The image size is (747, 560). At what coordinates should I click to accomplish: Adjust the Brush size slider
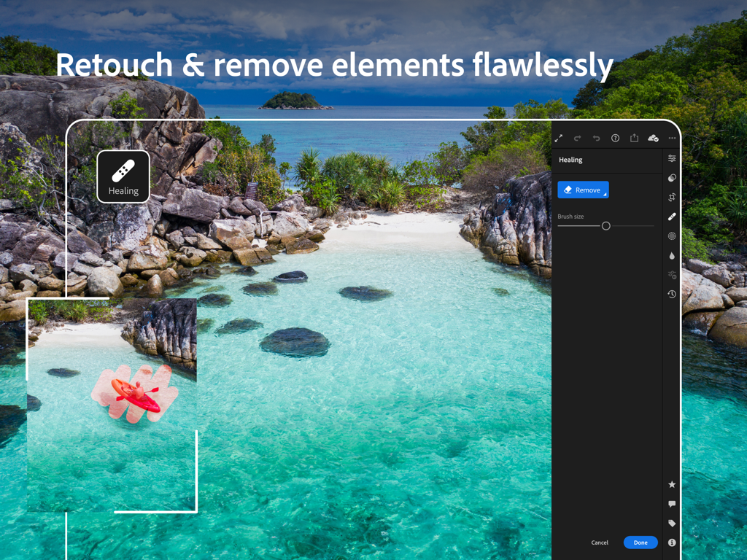click(x=605, y=226)
